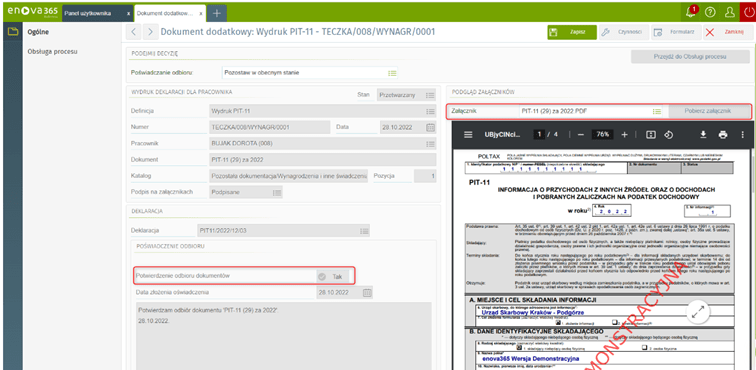Click the Dokument field
This screenshot has width=756, height=370.
coord(323,160)
